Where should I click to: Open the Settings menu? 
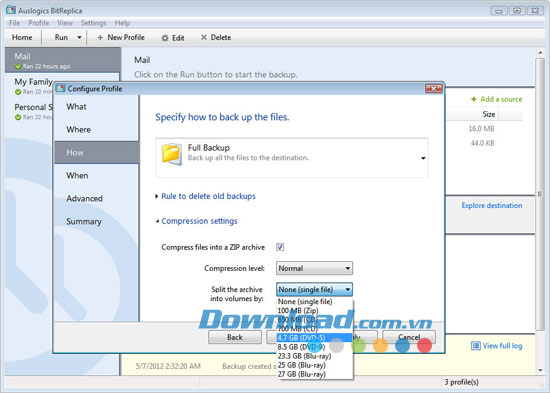[x=93, y=23]
